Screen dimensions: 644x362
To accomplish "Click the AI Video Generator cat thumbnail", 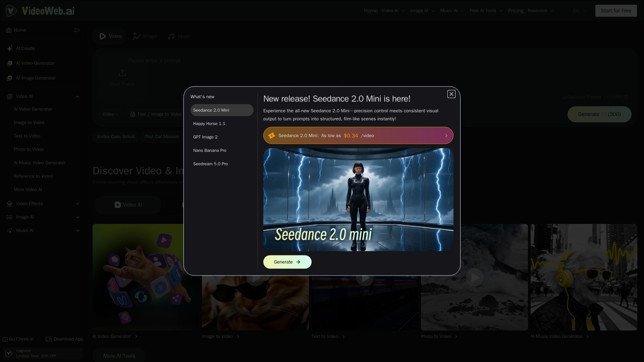I will click(146, 277).
